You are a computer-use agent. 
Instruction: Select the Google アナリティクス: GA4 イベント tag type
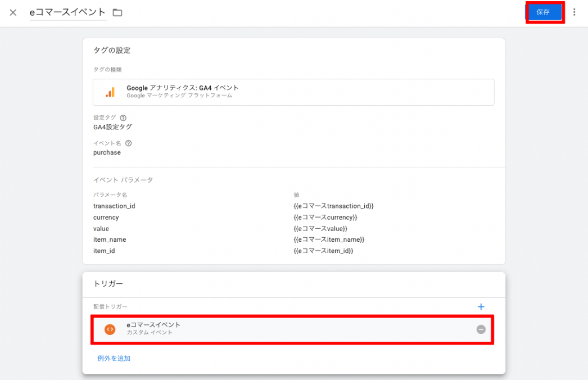[x=293, y=92]
